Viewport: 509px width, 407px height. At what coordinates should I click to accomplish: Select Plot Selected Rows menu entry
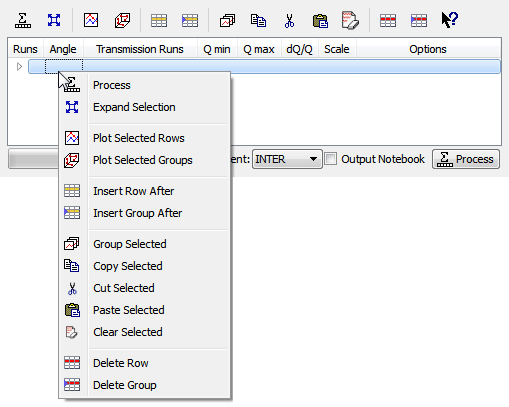click(145, 138)
